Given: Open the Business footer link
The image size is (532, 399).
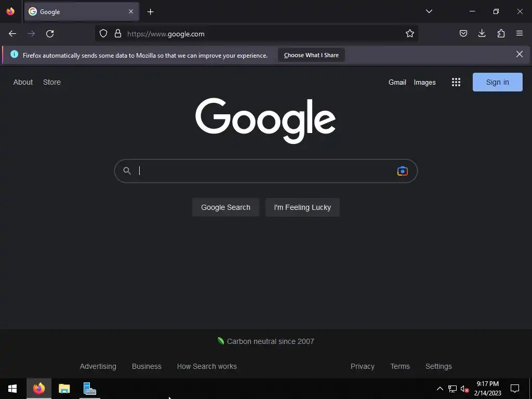Looking at the screenshot, I should [x=147, y=366].
